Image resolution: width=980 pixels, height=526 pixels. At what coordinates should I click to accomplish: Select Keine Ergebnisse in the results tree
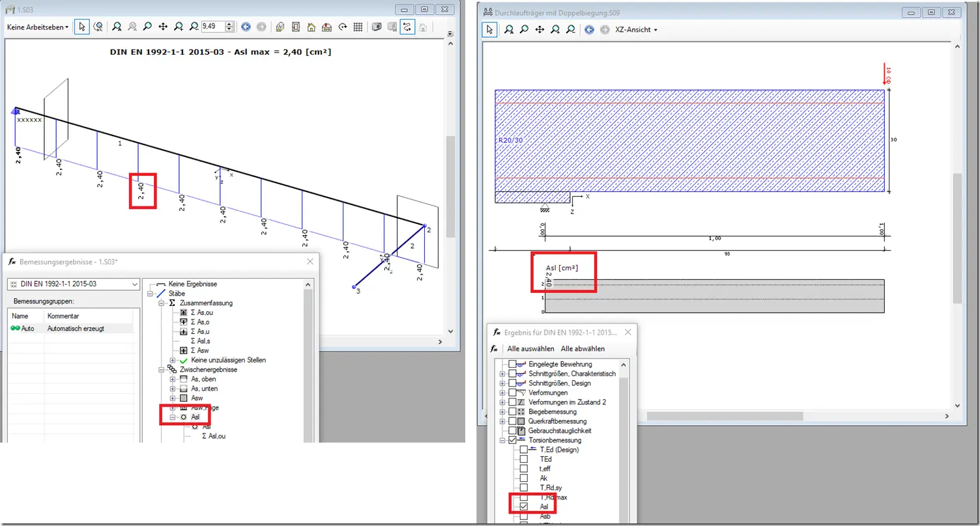[192, 284]
